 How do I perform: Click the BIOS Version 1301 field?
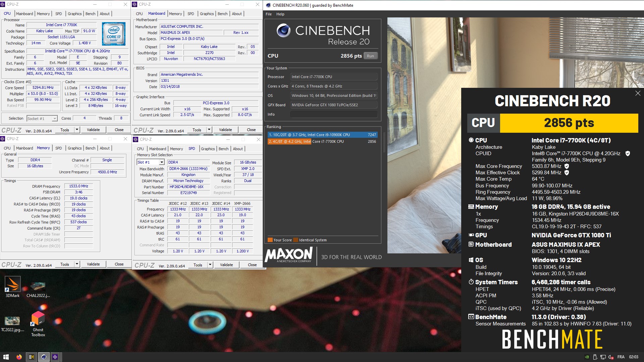[x=209, y=81]
